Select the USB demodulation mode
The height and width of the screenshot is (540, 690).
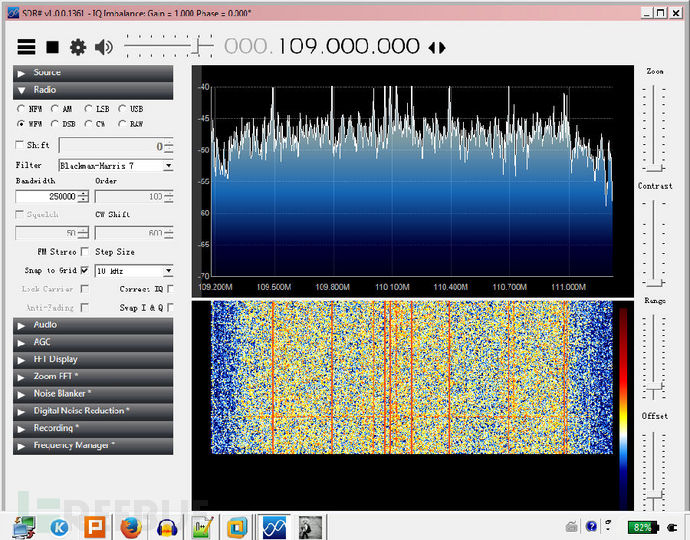point(123,108)
